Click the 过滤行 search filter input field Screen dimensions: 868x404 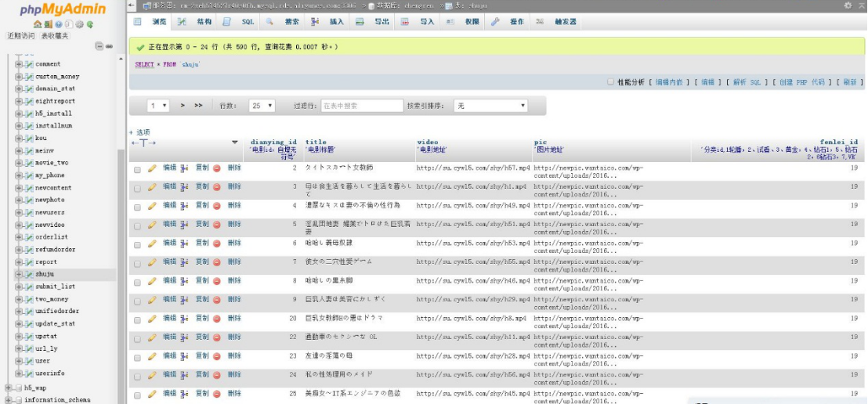click(361, 106)
